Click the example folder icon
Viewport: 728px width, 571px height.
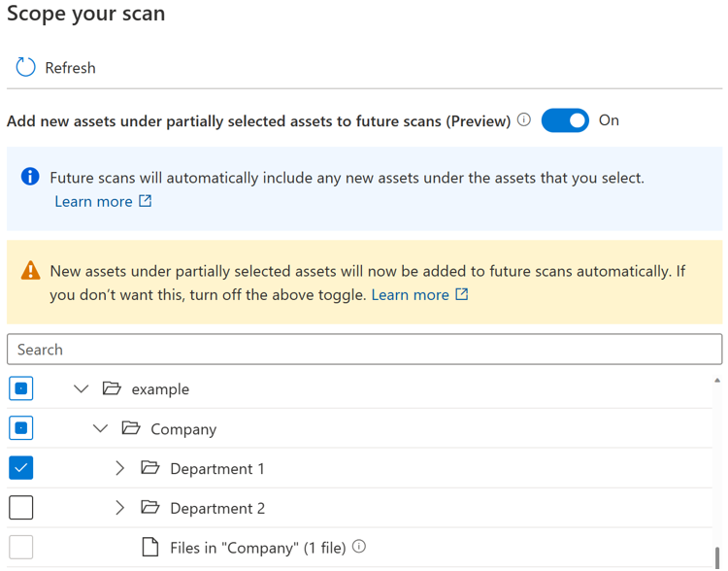pyautogui.click(x=112, y=388)
